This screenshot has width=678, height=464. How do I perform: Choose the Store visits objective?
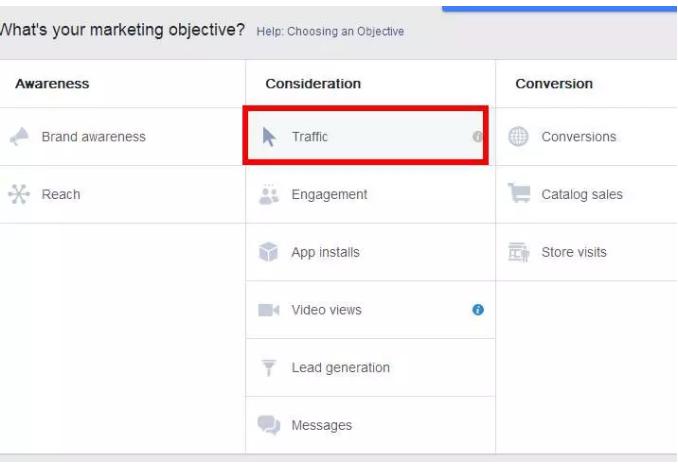(573, 252)
